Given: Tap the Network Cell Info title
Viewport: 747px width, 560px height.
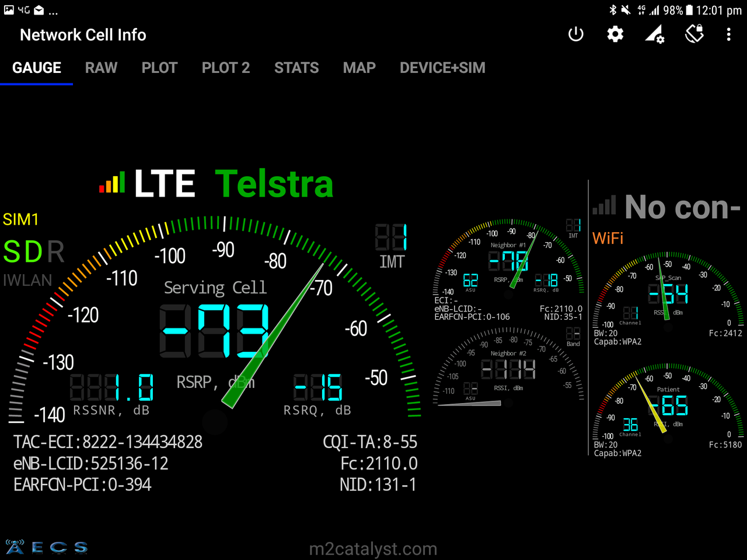Looking at the screenshot, I should (83, 35).
